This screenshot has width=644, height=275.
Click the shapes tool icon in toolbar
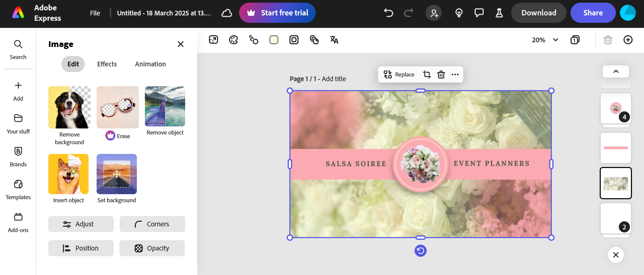[254, 40]
